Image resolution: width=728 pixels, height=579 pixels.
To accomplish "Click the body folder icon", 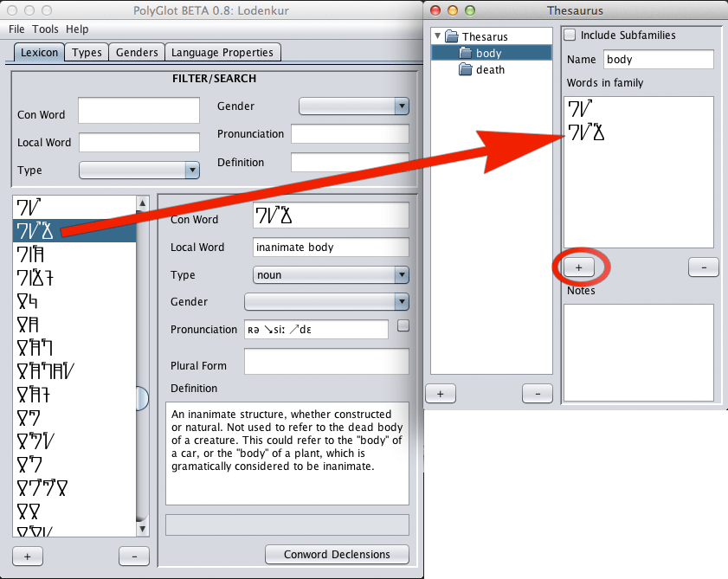I will click(x=465, y=53).
